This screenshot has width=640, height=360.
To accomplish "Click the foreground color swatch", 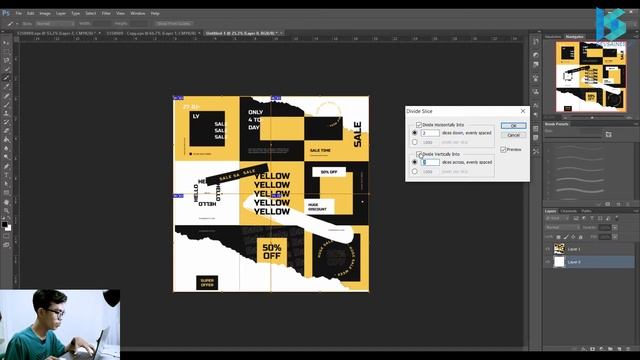I will click(4, 224).
